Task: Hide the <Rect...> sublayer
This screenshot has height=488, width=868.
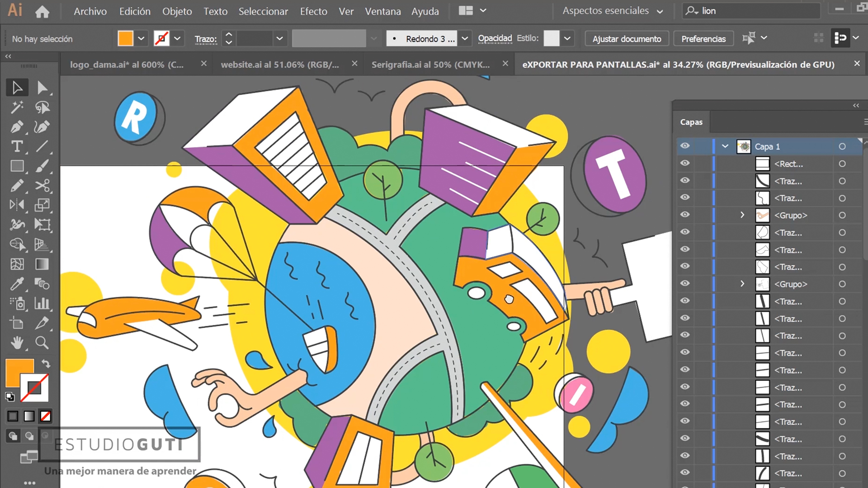Action: (x=685, y=163)
